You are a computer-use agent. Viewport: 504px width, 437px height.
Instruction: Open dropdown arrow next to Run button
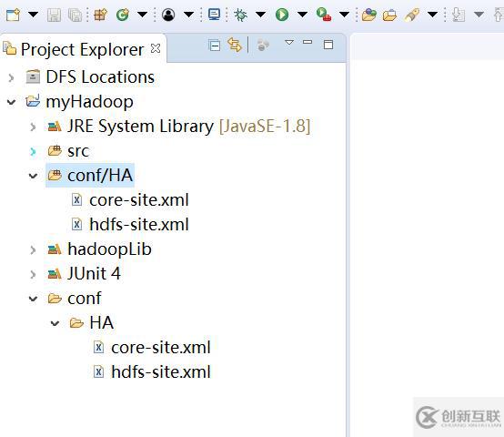(x=302, y=15)
